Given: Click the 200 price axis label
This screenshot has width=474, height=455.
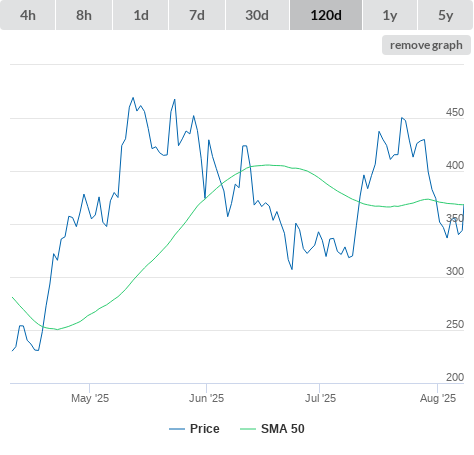Looking at the screenshot, I should (455, 377).
